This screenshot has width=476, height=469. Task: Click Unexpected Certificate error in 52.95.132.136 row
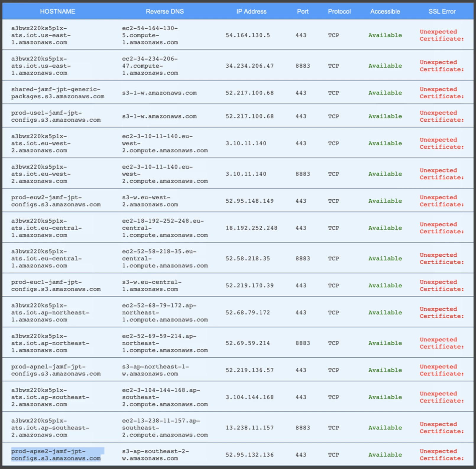[442, 455]
